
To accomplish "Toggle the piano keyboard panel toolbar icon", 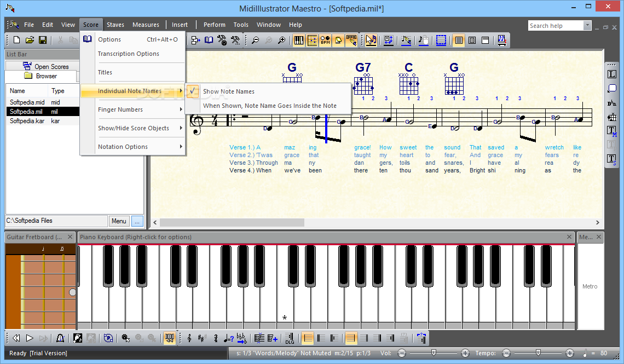I will click(x=298, y=40).
